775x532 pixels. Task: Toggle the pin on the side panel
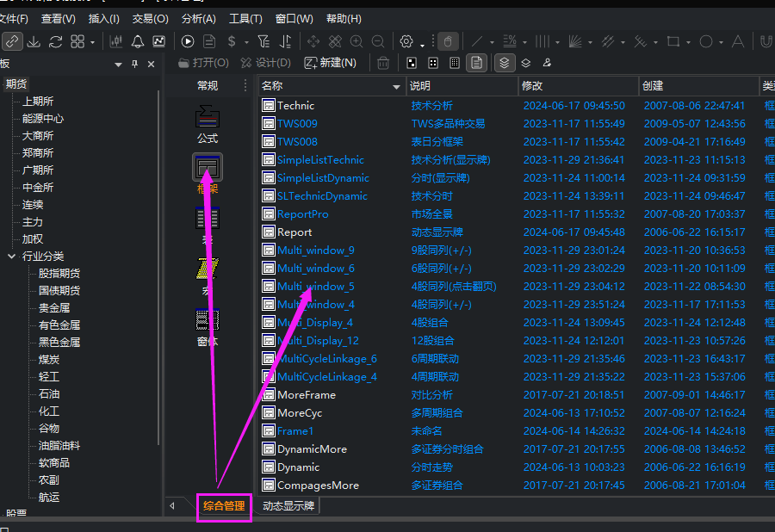point(134,64)
